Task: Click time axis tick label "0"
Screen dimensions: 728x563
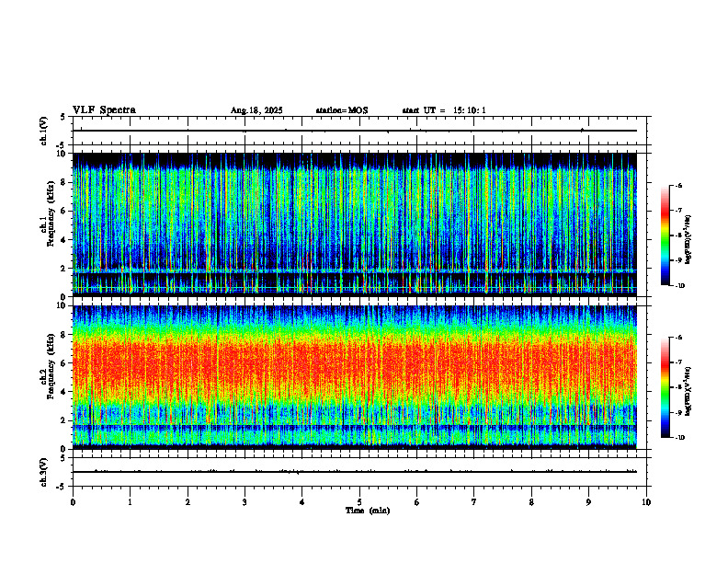Action: (x=73, y=502)
